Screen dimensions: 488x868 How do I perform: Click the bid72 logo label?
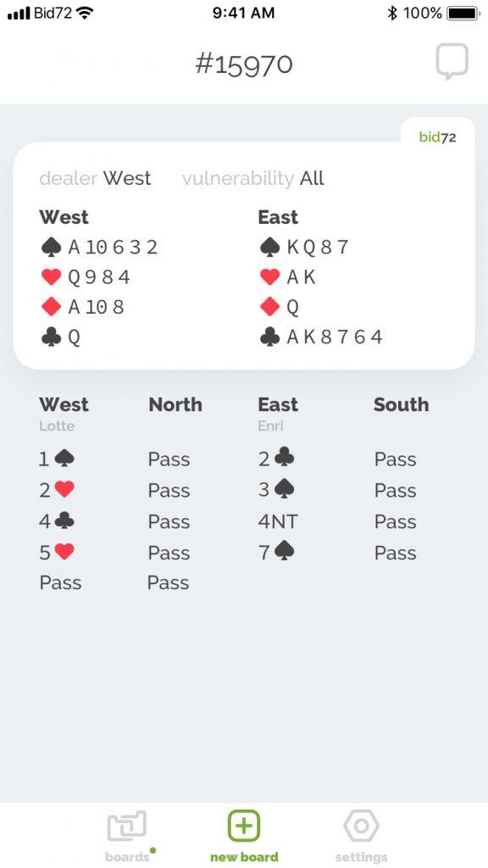tap(438, 137)
